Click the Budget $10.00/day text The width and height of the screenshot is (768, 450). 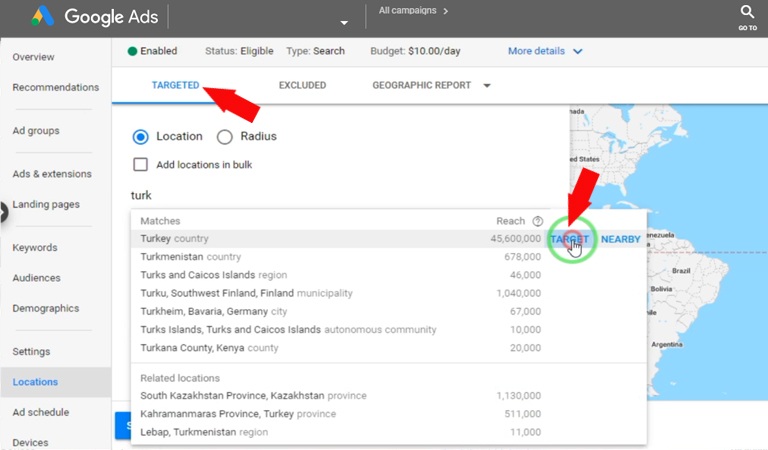(415, 51)
